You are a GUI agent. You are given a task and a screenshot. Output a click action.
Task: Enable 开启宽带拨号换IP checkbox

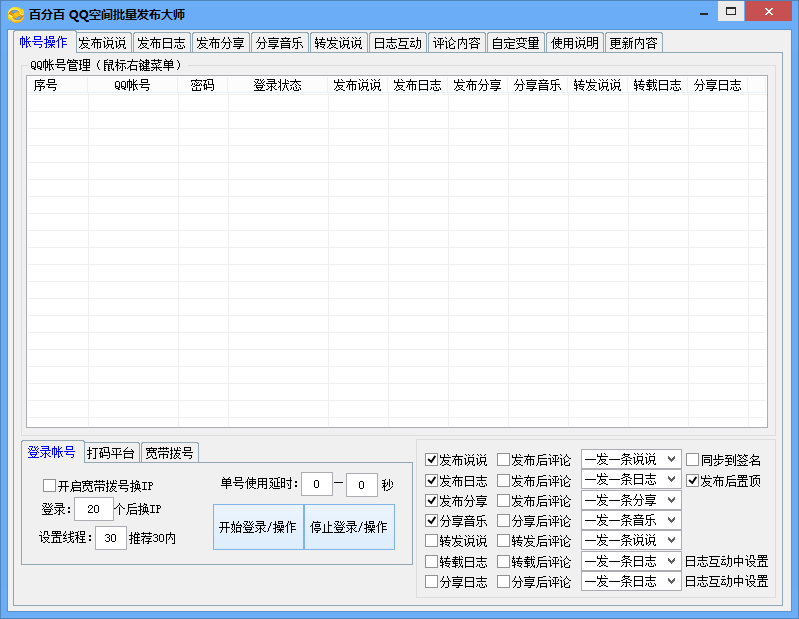pos(50,486)
